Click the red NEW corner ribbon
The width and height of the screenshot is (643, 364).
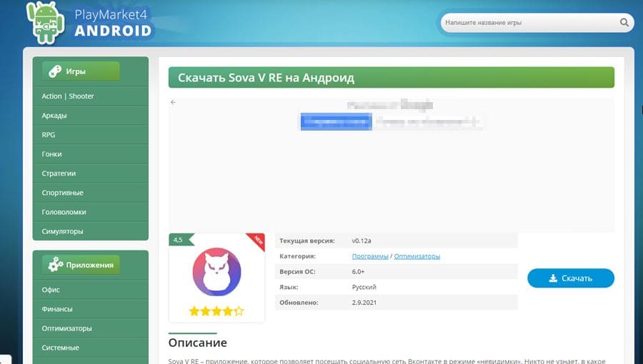[x=257, y=241]
